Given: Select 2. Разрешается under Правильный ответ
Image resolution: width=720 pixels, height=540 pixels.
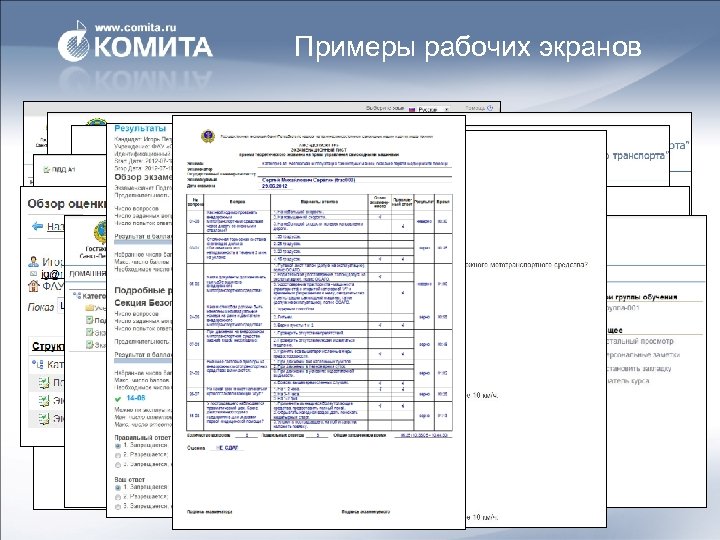Looking at the screenshot, I should tap(118, 455).
